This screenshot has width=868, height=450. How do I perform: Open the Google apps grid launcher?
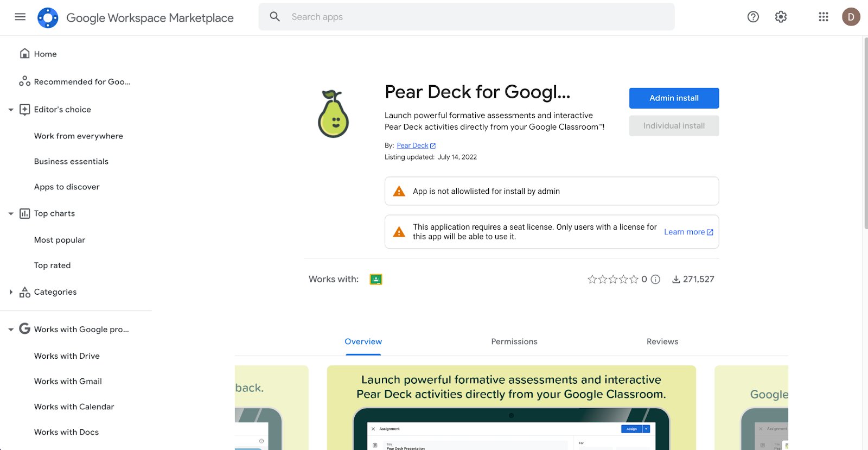click(824, 17)
